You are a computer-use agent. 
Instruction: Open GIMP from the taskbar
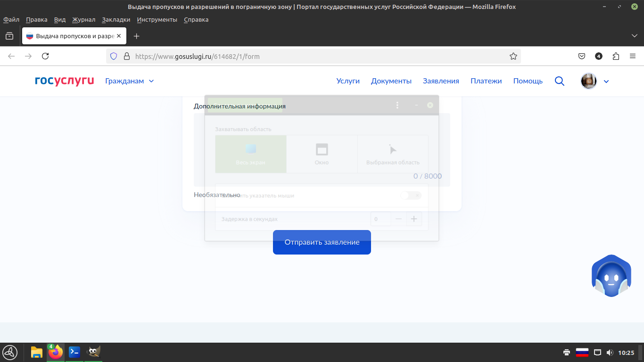[x=93, y=352]
